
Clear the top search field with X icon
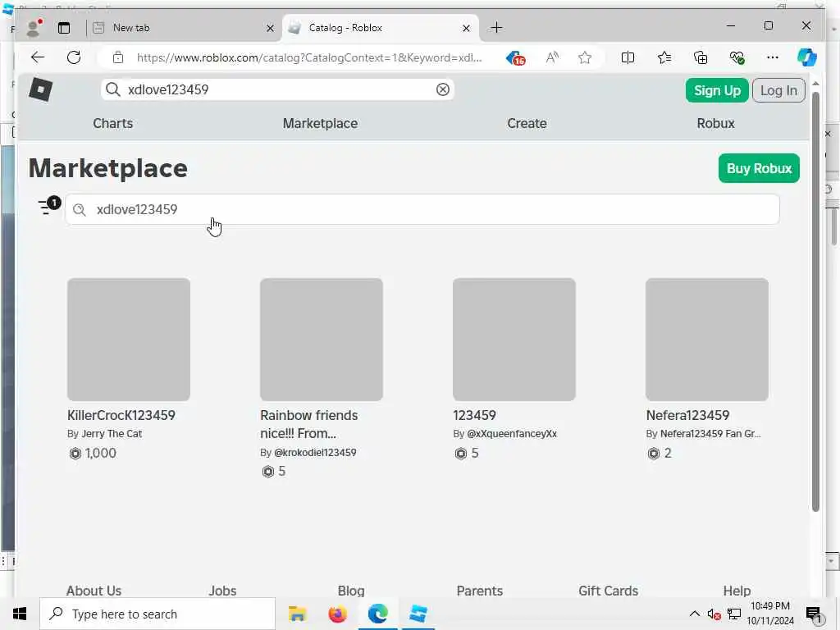pos(442,89)
